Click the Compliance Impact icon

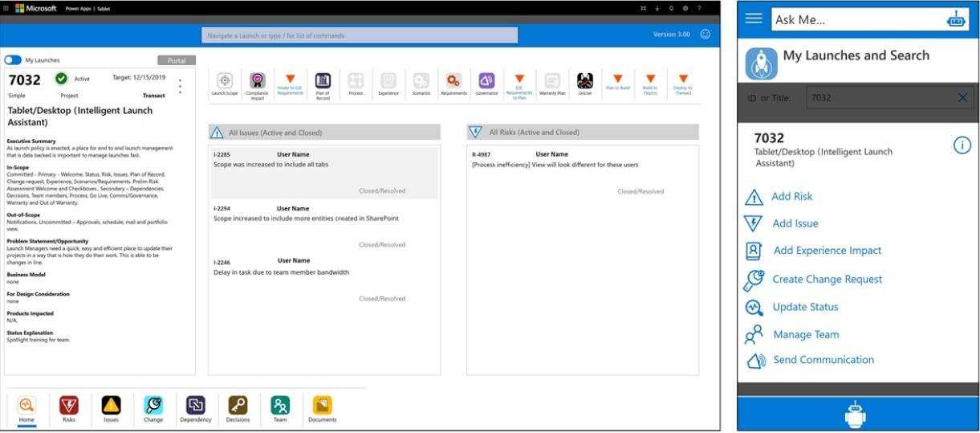(x=257, y=81)
